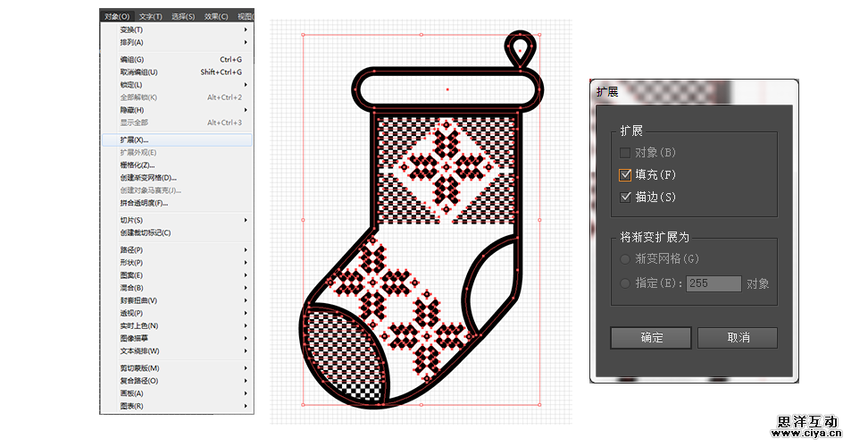Select the 渐变网格(G) radio option
Screen dimensions: 868x447
click(626, 259)
